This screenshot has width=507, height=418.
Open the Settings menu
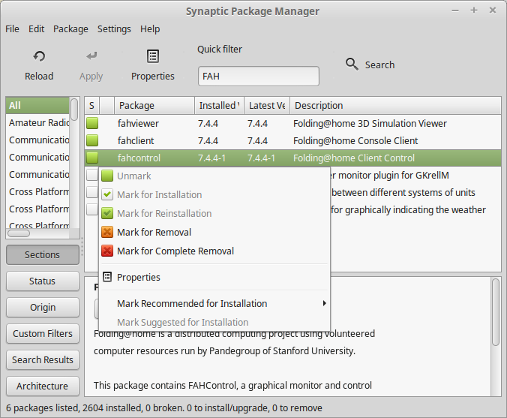coord(114,29)
